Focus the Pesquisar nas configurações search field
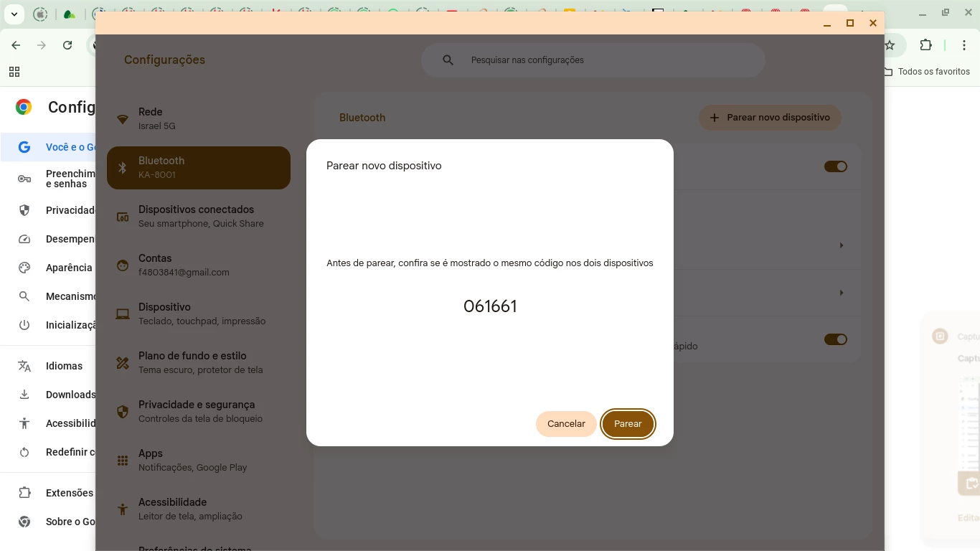Screen dimensions: 980x551 (593, 60)
